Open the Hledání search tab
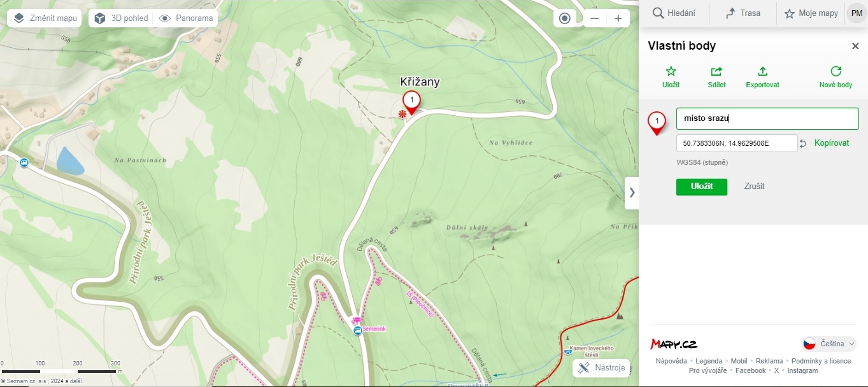The height and width of the screenshot is (387, 868). [674, 13]
